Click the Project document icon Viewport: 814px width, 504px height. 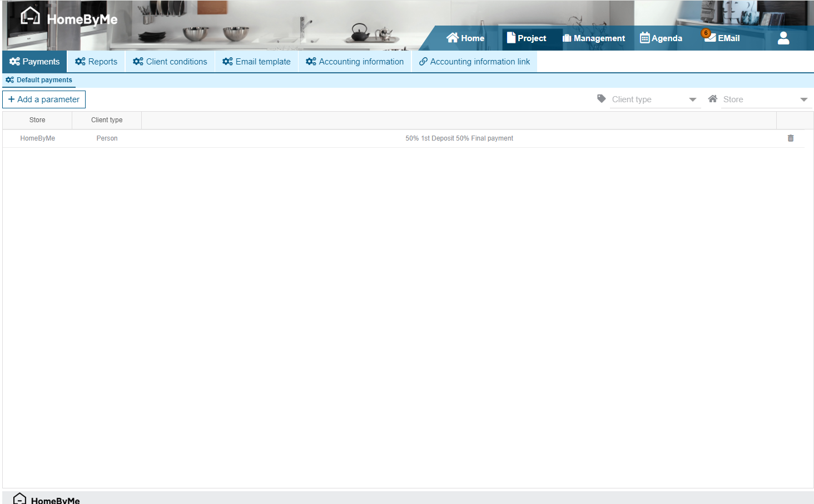tap(511, 38)
